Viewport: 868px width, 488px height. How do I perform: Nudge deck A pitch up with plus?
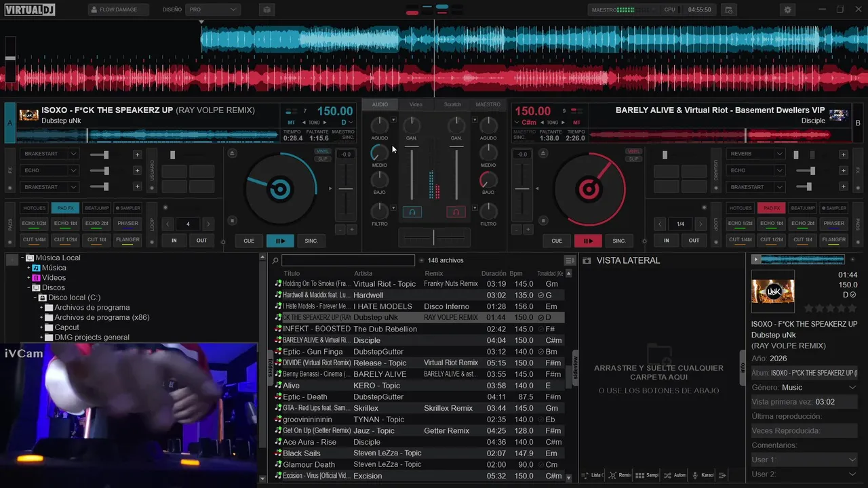click(x=352, y=230)
